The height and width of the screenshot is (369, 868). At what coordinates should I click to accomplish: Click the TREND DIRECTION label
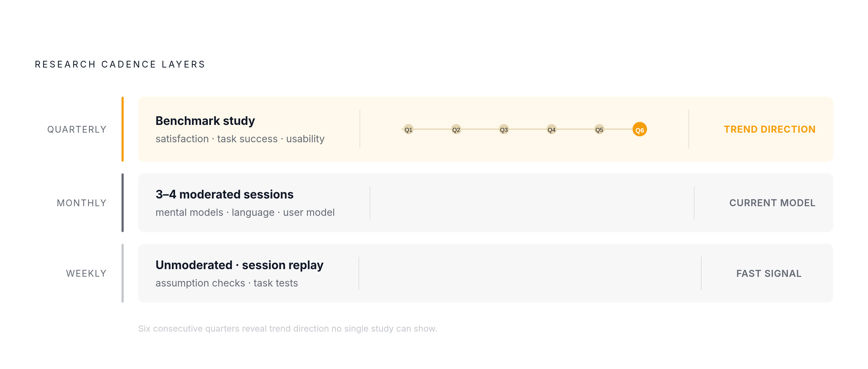770,130
